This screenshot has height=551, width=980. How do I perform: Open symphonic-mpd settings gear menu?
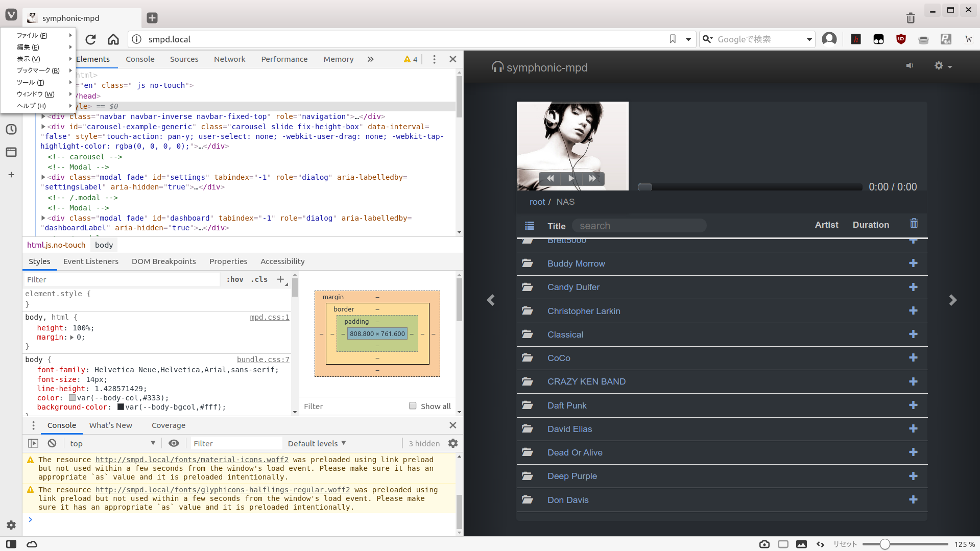(x=943, y=66)
